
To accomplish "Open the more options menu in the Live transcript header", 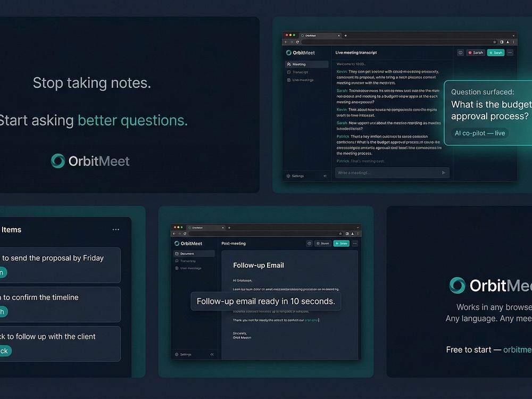I will coord(510,53).
